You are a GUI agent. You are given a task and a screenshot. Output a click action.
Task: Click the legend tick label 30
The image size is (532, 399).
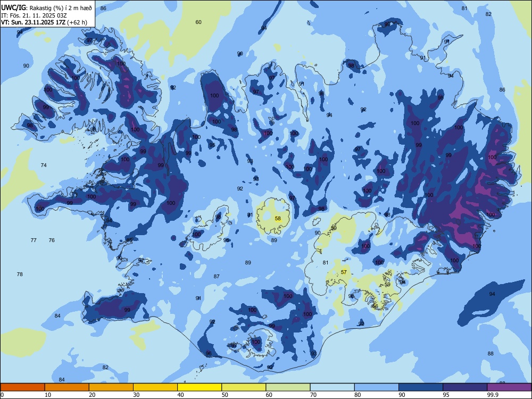tap(136, 395)
